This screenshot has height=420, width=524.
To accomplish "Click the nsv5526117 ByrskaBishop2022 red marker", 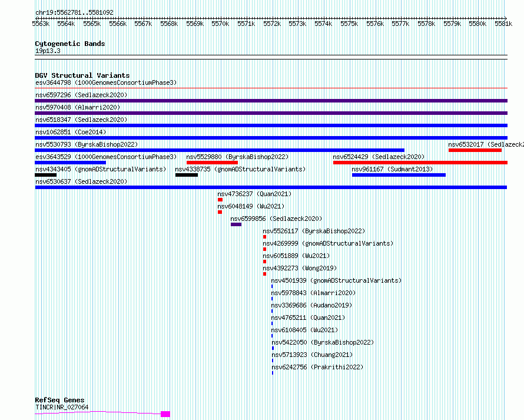I will tap(265, 237).
